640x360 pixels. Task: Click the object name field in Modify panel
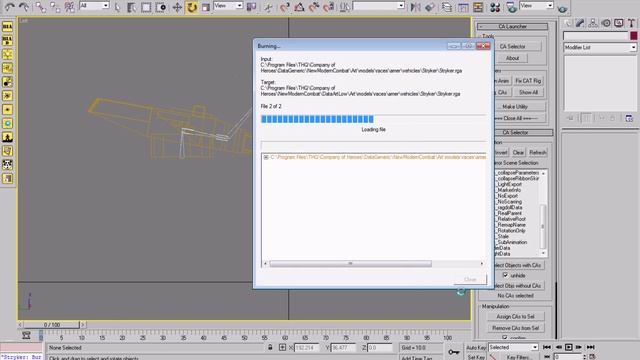(x=596, y=36)
